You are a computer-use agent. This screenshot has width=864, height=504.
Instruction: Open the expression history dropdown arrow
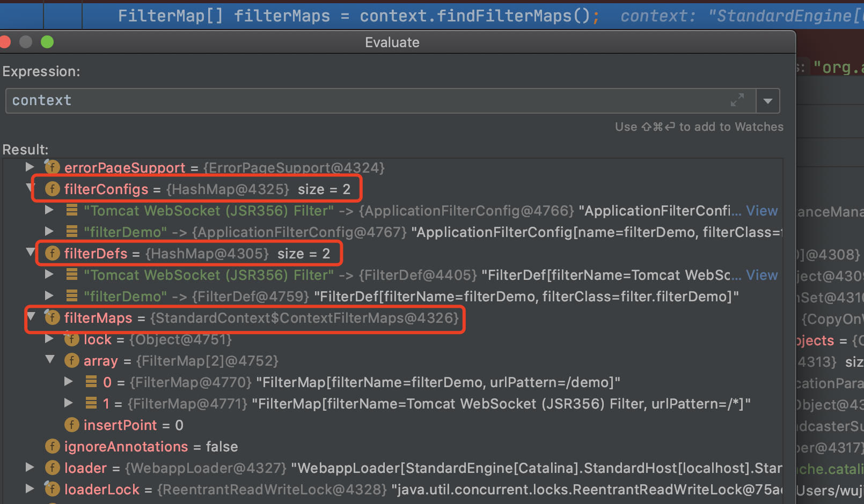(767, 101)
